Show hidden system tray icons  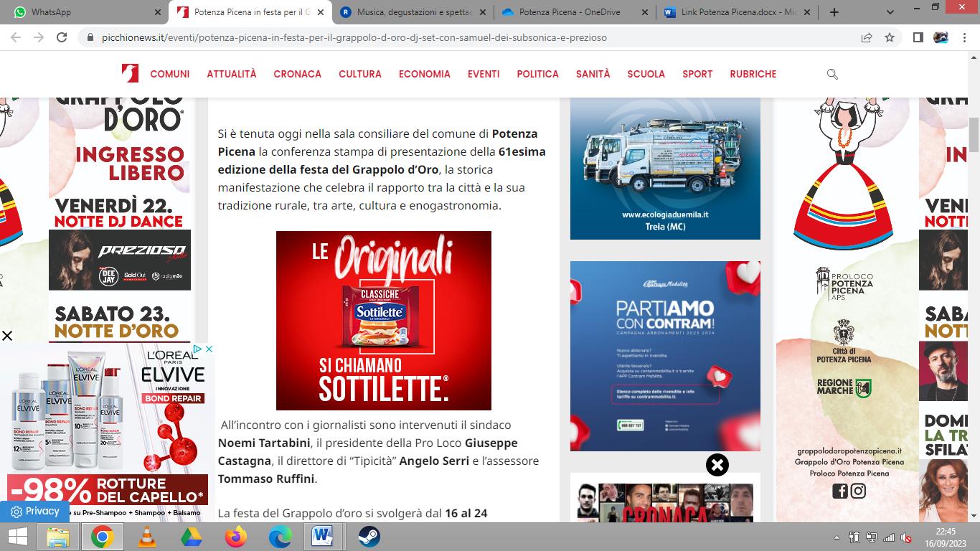click(x=837, y=537)
